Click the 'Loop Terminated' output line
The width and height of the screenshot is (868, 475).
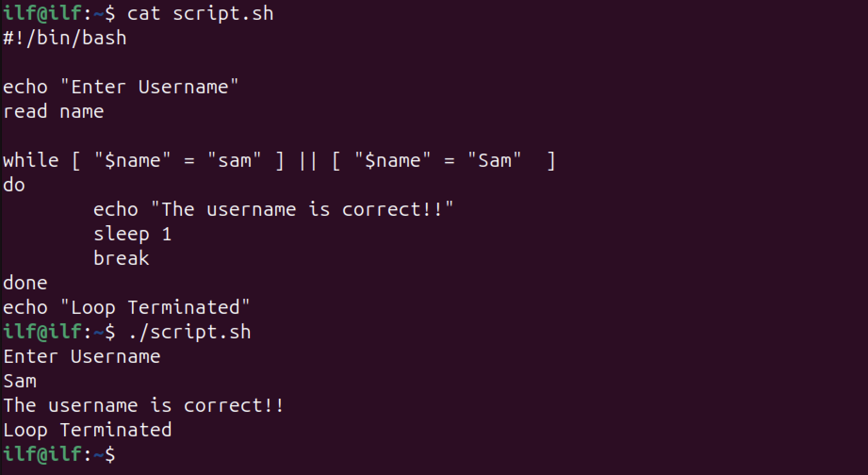pyautogui.click(x=88, y=430)
